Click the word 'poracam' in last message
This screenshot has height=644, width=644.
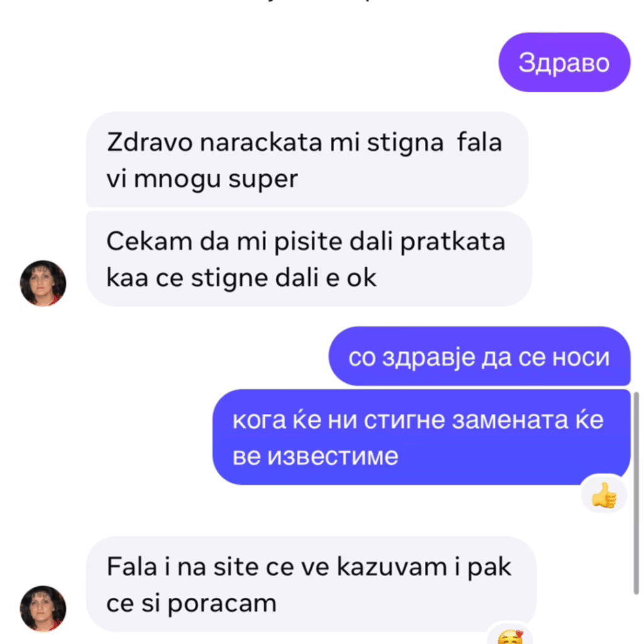(222, 604)
